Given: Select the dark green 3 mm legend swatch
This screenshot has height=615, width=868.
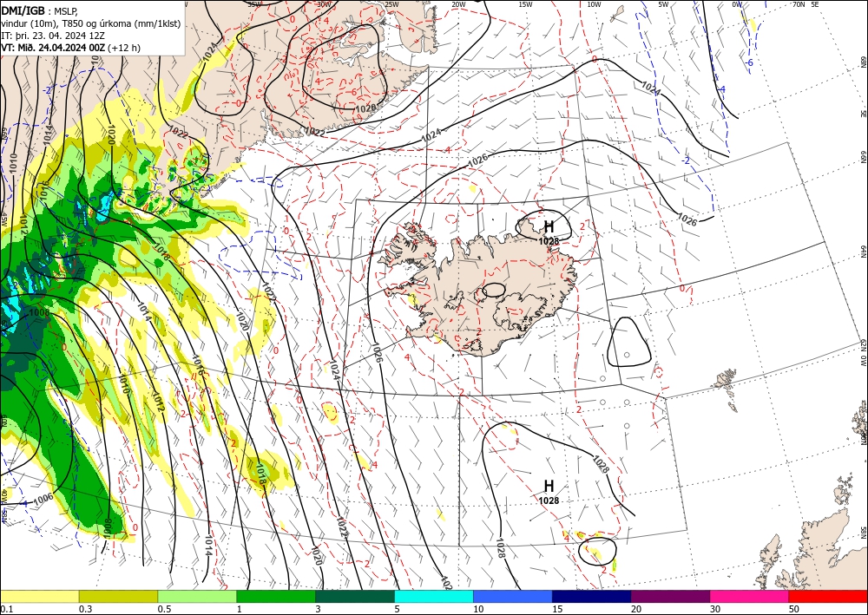Looking at the screenshot, I should tap(355, 596).
